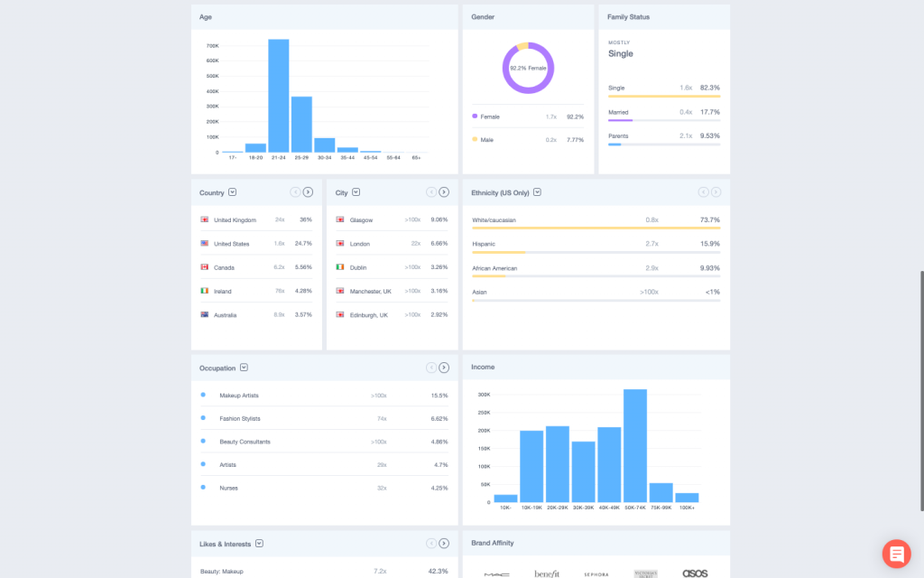
Task: Click the 21-24 age bar
Action: [x=279, y=96]
